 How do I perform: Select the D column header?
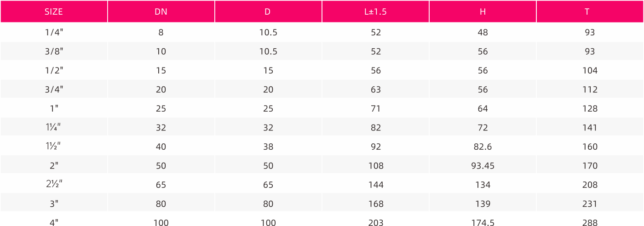pyautogui.click(x=268, y=12)
